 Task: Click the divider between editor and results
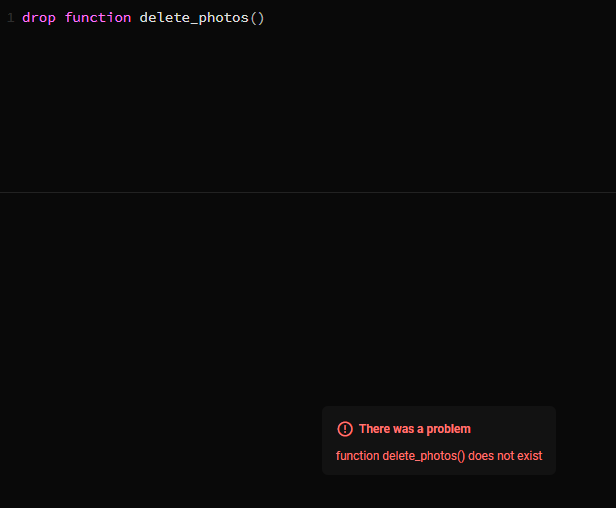click(308, 192)
